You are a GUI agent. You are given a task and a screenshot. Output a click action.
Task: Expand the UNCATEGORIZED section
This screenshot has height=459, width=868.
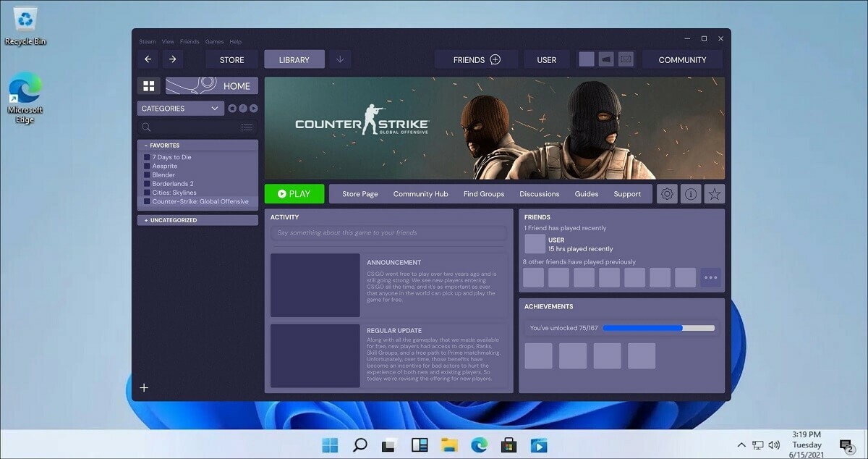click(x=197, y=220)
